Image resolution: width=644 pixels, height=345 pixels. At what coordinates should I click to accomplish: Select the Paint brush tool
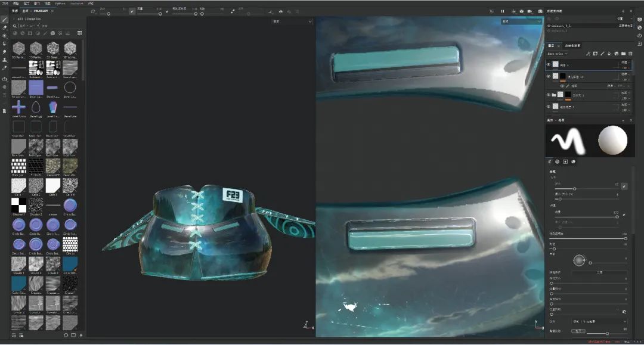point(5,19)
